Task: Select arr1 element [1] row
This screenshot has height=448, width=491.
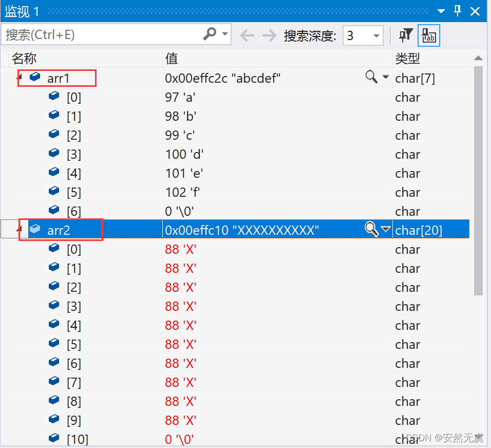Action: click(239, 116)
